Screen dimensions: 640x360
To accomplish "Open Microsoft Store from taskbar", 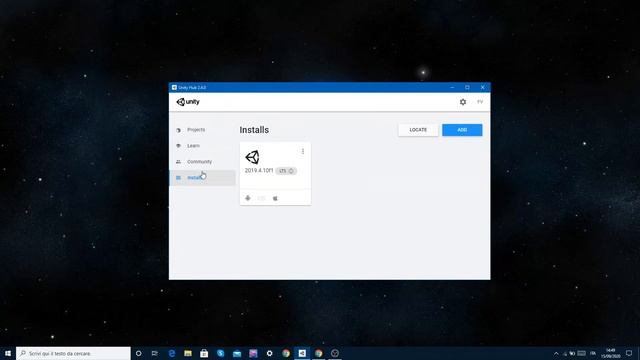I will (204, 353).
